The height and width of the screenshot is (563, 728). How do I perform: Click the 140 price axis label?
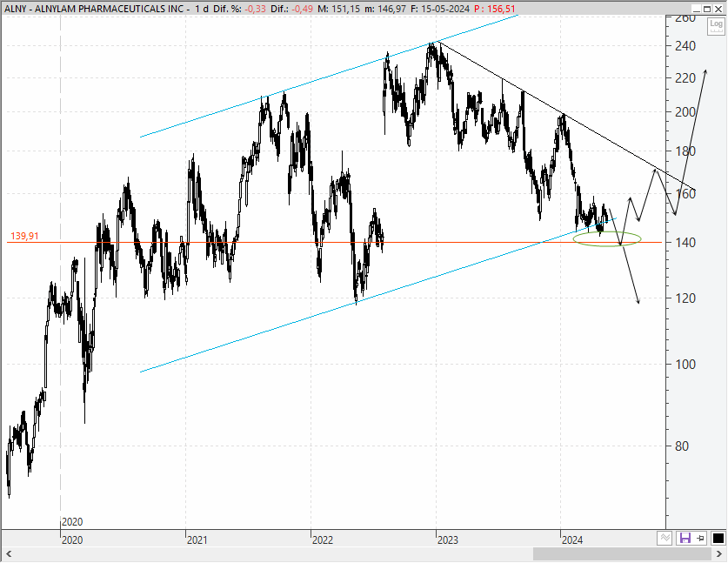685,243
